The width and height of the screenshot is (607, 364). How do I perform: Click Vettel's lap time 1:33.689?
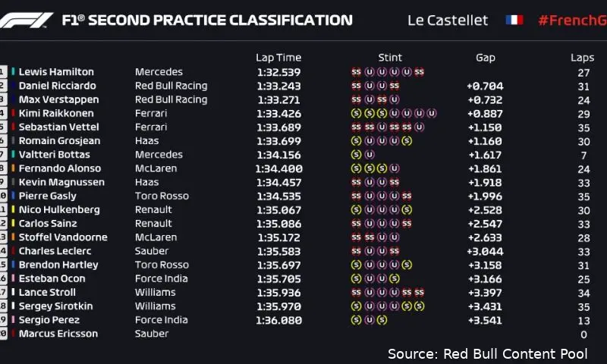click(x=278, y=127)
